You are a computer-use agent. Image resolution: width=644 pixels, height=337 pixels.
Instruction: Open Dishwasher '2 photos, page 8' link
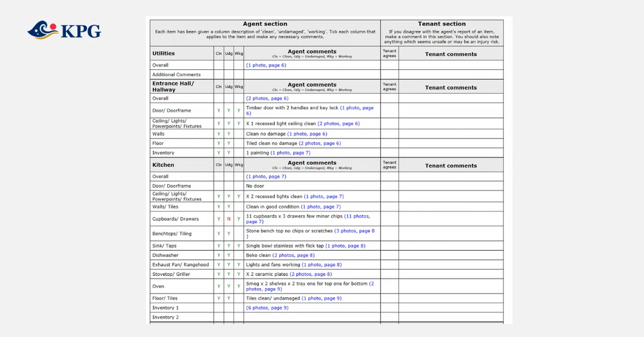[x=294, y=255]
